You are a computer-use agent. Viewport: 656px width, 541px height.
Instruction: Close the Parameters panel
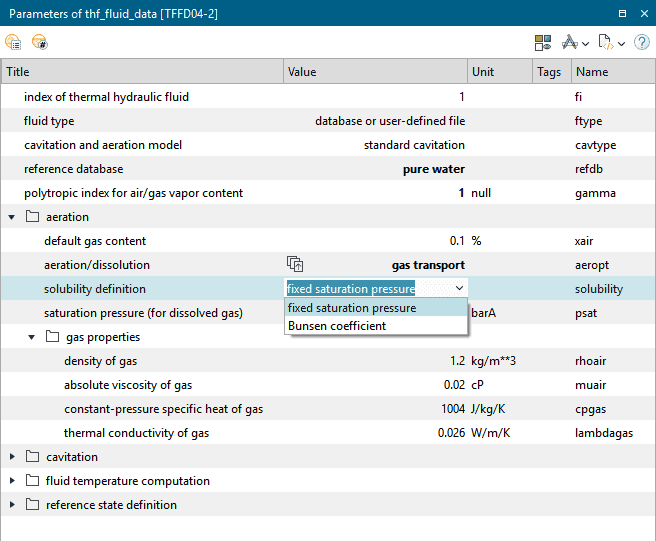(x=643, y=13)
